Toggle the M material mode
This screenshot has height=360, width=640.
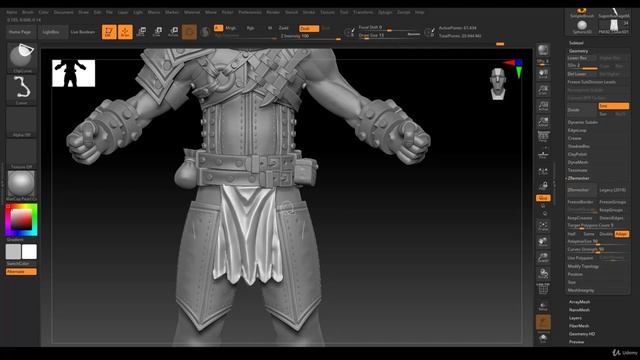269,28
